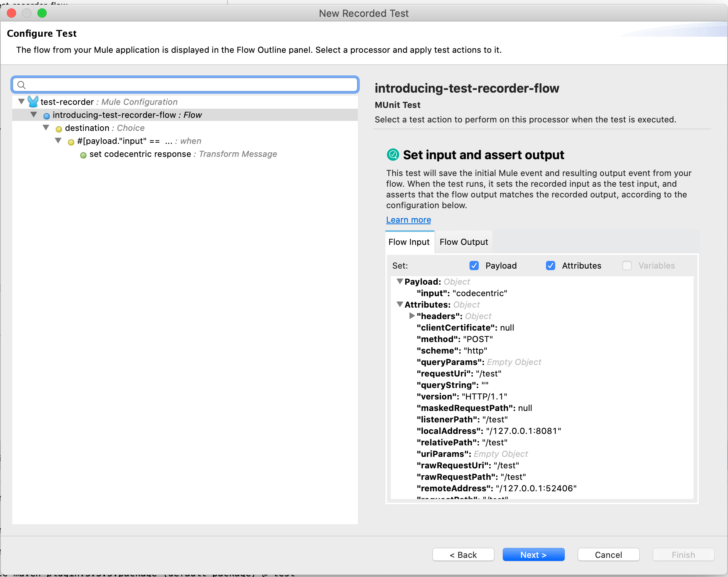Open the Learn more link
The image size is (728, 577).
tap(408, 220)
